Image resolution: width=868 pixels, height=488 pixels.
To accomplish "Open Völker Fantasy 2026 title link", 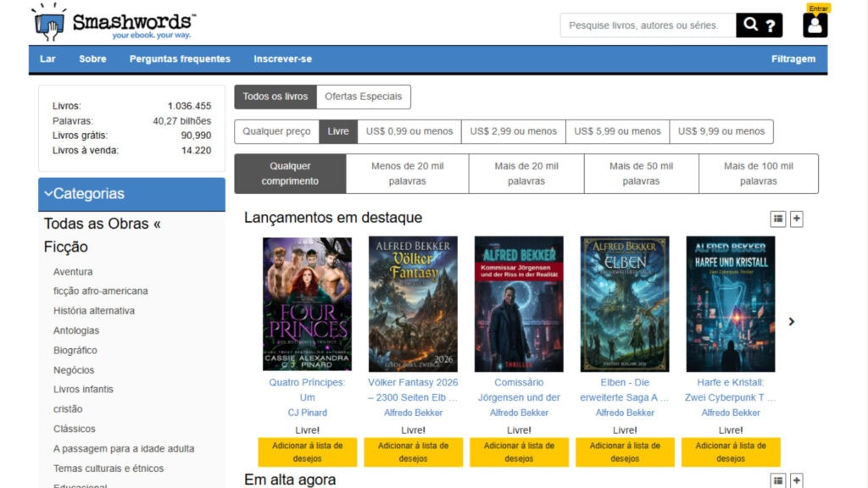I will pos(413,390).
